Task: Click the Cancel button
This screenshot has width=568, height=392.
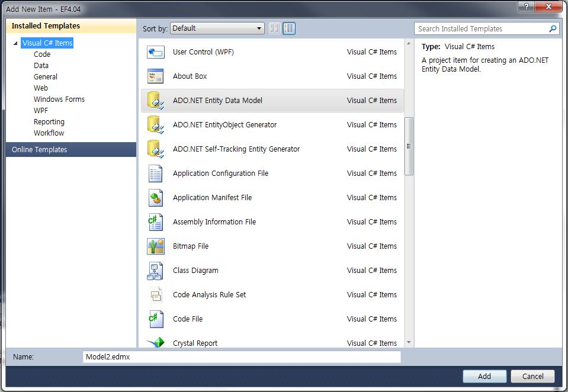Action: pos(532,377)
